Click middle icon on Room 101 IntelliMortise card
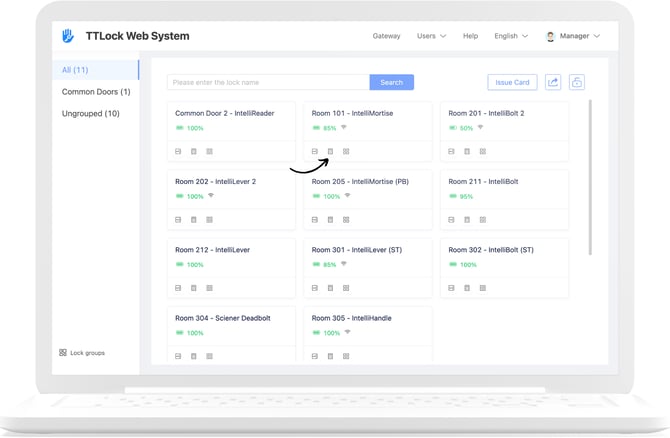Viewport: 670px width, 438px height. (330, 152)
